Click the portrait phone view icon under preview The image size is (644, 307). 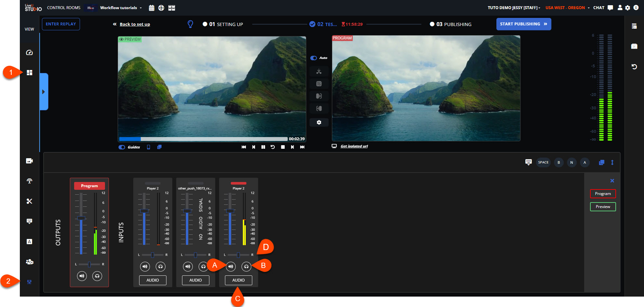tap(149, 147)
